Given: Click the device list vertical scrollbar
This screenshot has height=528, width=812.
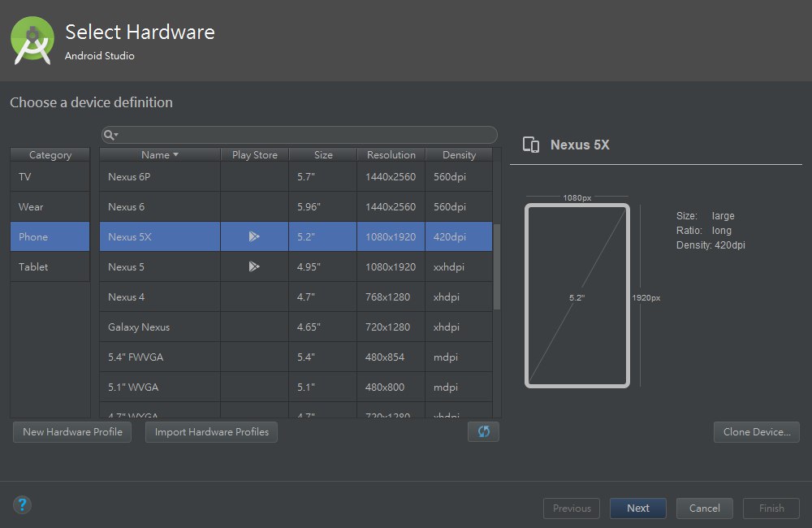Looking at the screenshot, I should 497,266.
